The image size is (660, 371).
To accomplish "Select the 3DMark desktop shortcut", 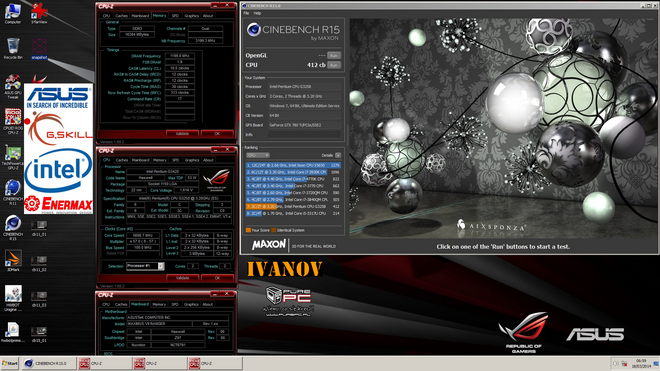I will [x=13, y=261].
